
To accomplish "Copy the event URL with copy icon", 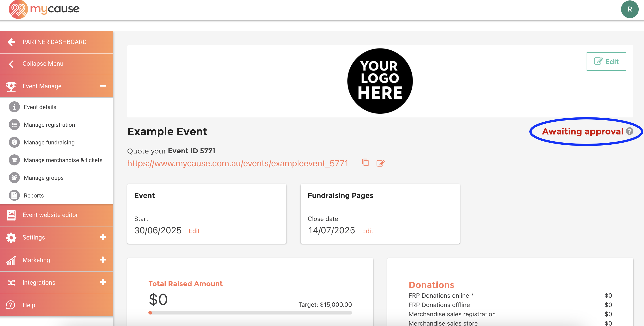I will point(365,163).
